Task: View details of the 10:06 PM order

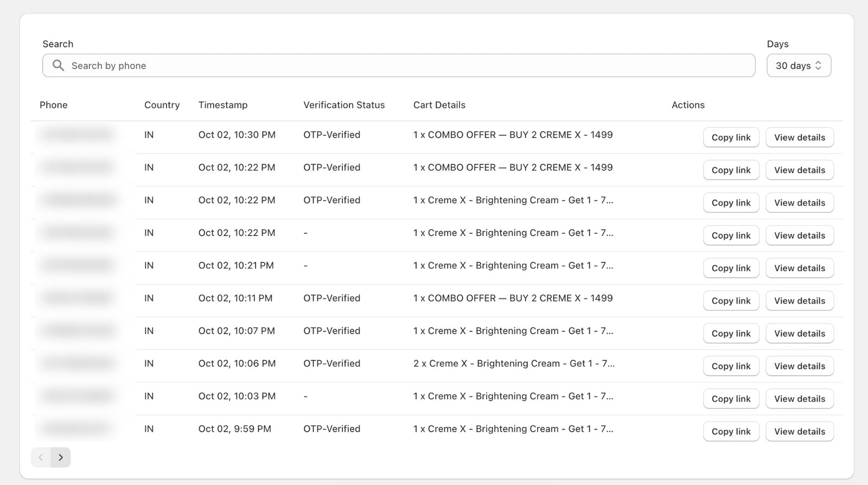Action: click(800, 366)
